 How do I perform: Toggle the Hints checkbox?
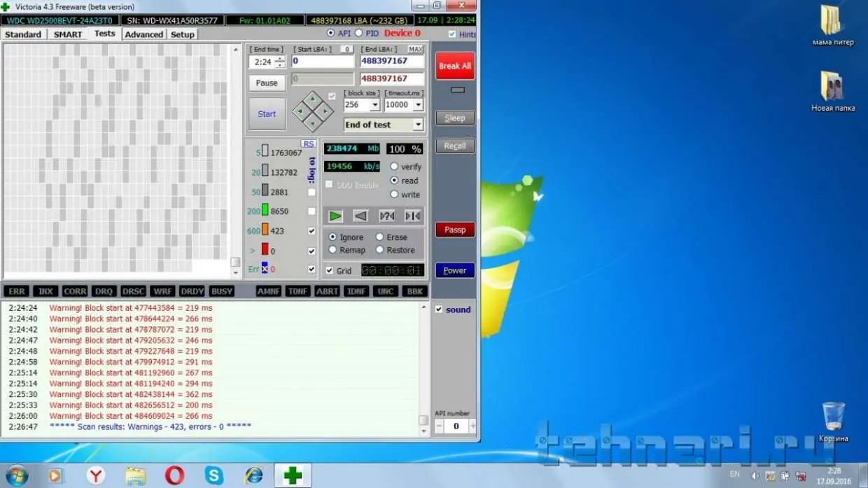pos(452,34)
